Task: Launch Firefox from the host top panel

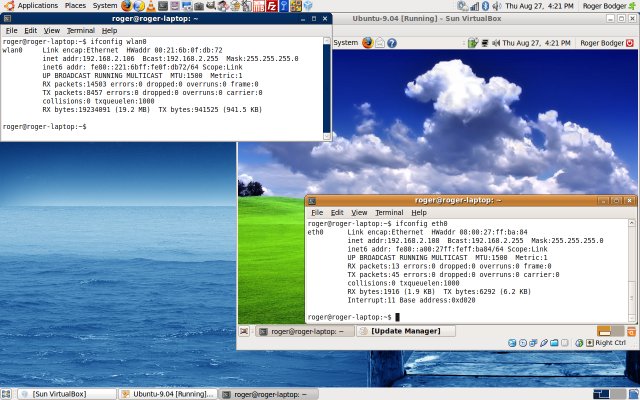Action: pos(127,6)
